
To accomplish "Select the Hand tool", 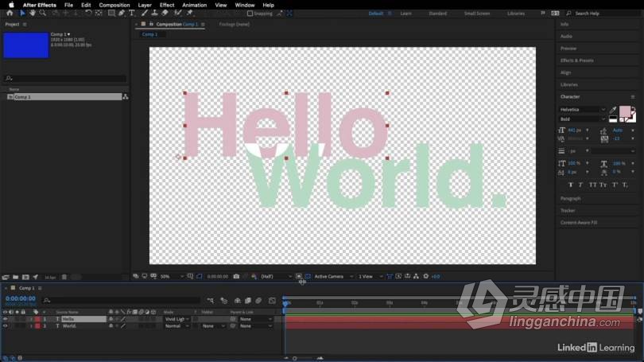I will (x=33, y=14).
